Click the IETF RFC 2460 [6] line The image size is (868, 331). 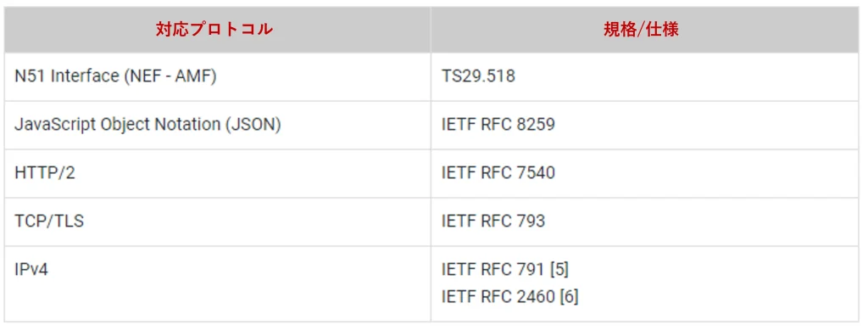pyautogui.click(x=509, y=296)
